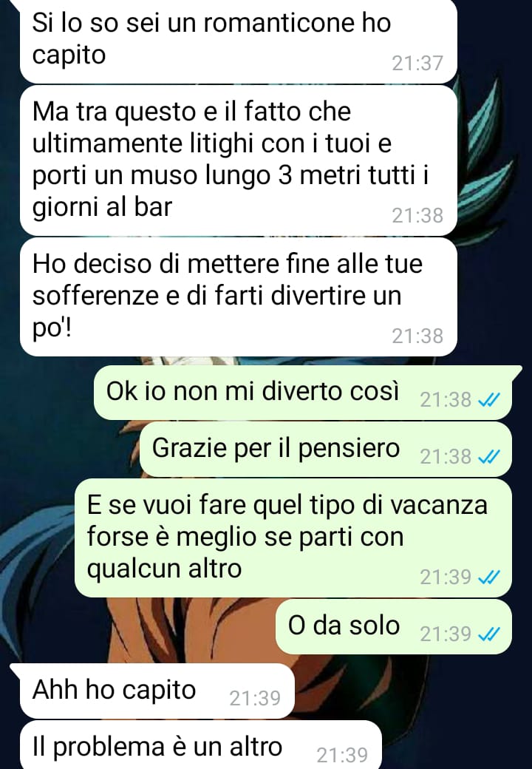532x769 pixels.
Task: Tap the 21:39 timestamp on 'Ahh ho capito'
Action: tap(255, 698)
